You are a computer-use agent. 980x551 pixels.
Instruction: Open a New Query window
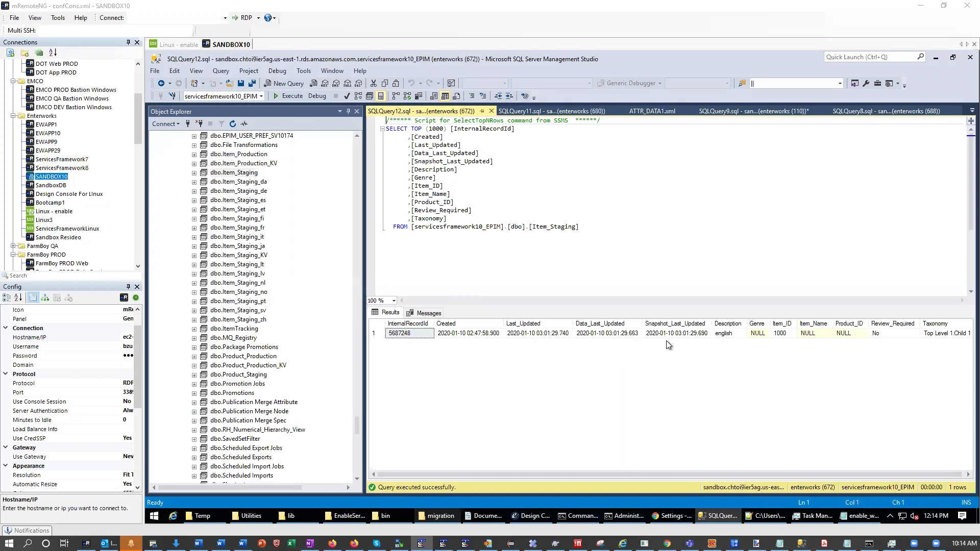284,83
